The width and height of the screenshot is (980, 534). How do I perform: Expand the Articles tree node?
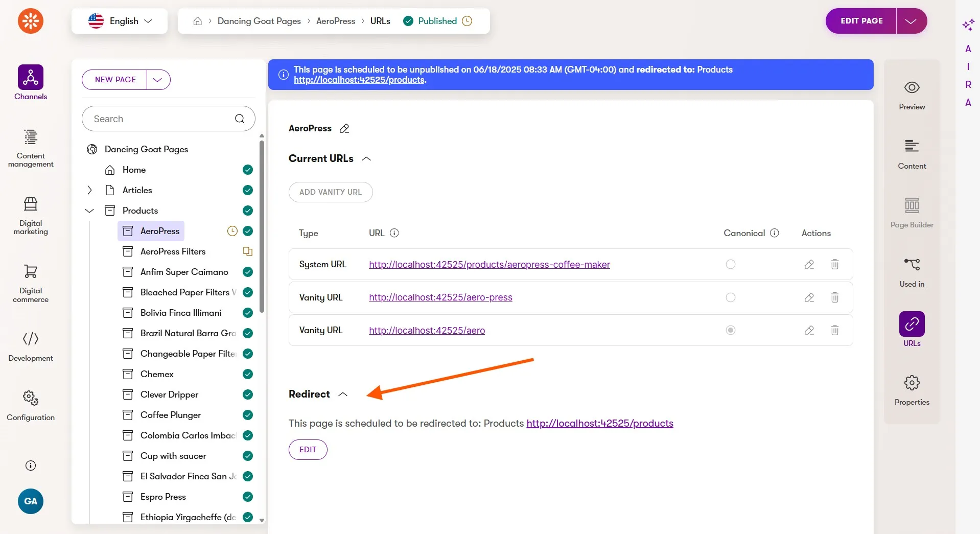(90, 190)
